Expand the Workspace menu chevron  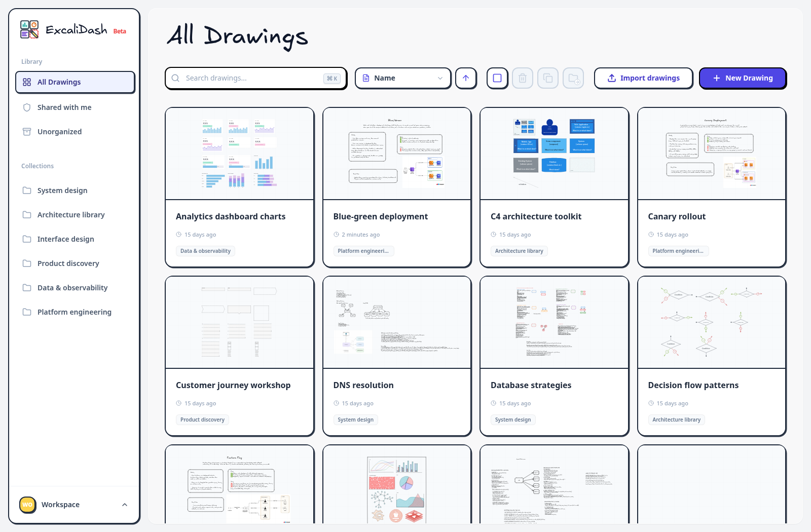(125, 505)
